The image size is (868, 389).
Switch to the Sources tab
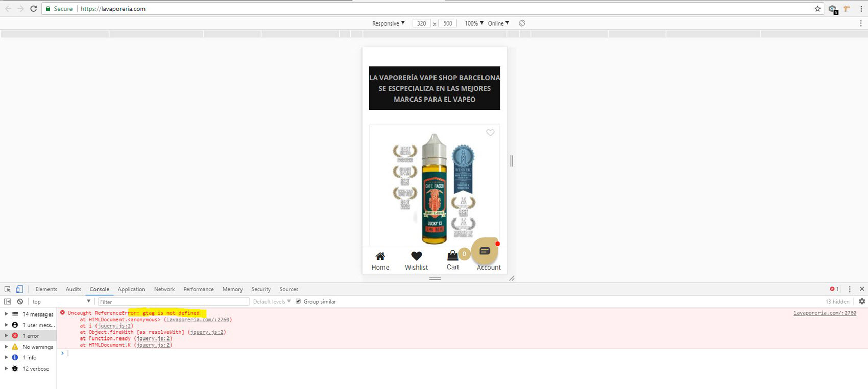289,289
